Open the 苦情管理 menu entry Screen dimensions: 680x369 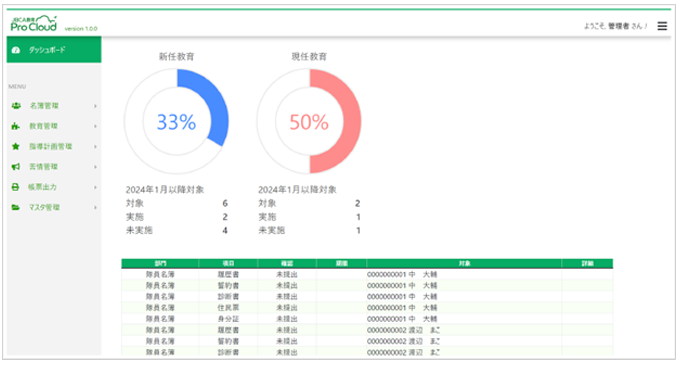(54, 167)
